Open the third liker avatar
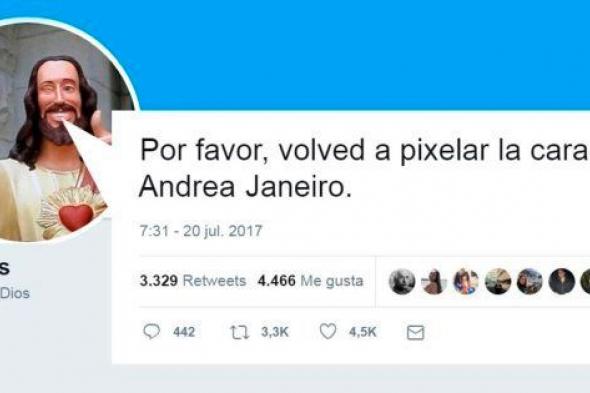 tap(466, 282)
